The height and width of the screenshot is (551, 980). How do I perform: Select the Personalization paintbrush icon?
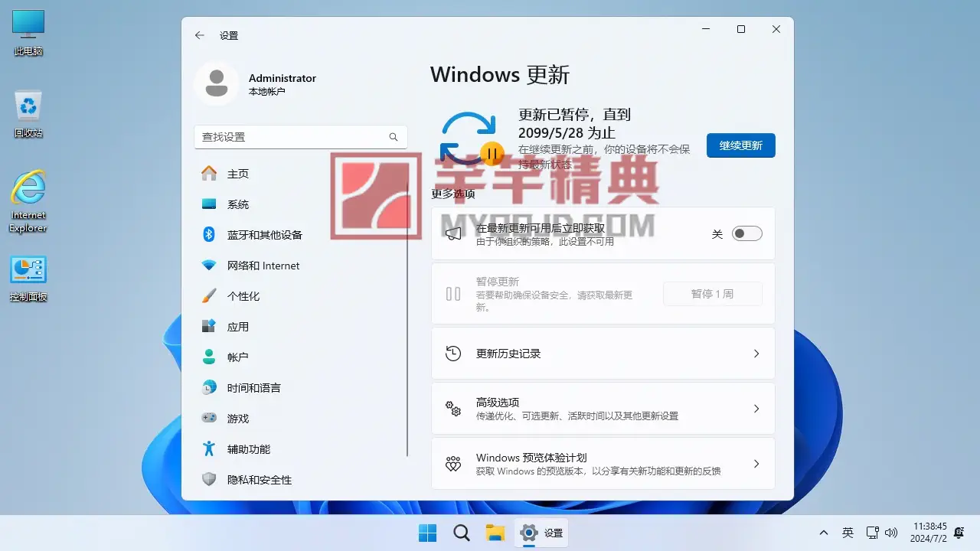(x=209, y=296)
